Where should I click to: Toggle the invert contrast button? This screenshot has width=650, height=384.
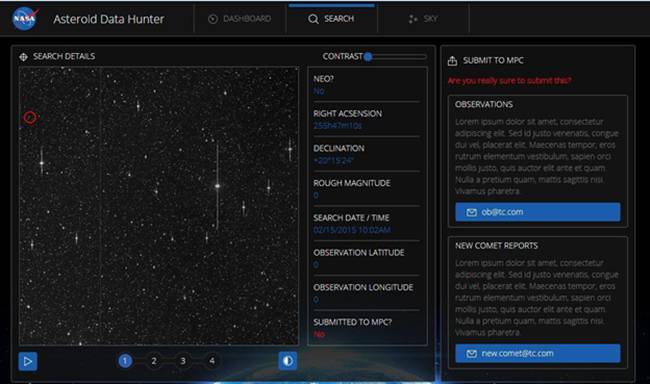(288, 361)
